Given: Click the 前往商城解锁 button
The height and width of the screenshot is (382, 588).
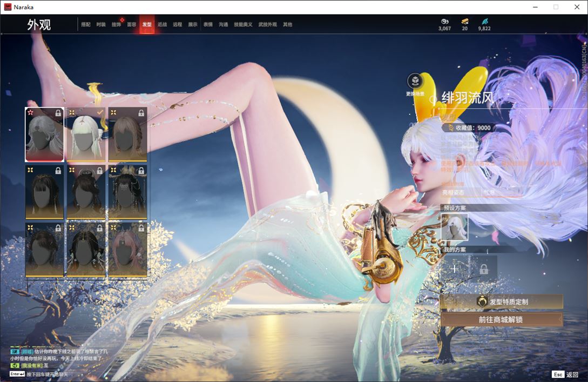Looking at the screenshot, I should tap(502, 319).
